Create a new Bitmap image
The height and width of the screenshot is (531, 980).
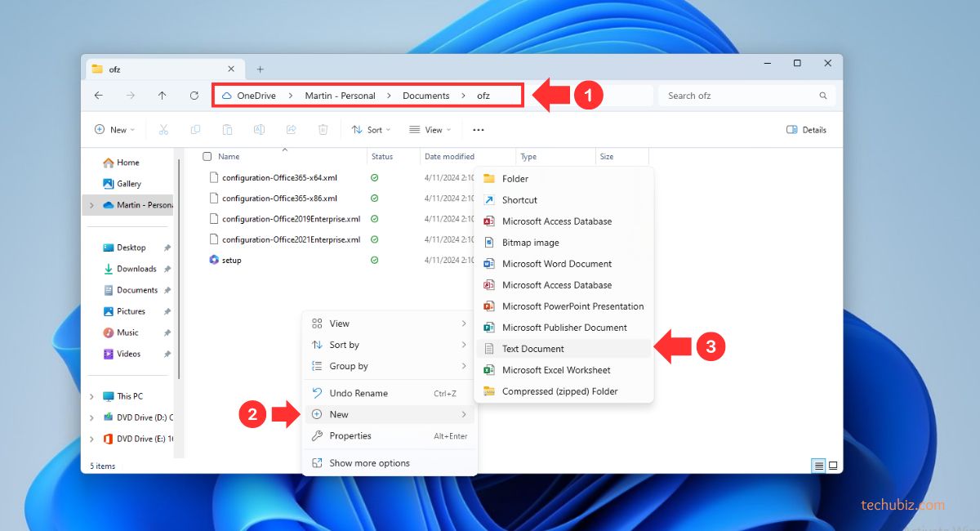pos(563,243)
